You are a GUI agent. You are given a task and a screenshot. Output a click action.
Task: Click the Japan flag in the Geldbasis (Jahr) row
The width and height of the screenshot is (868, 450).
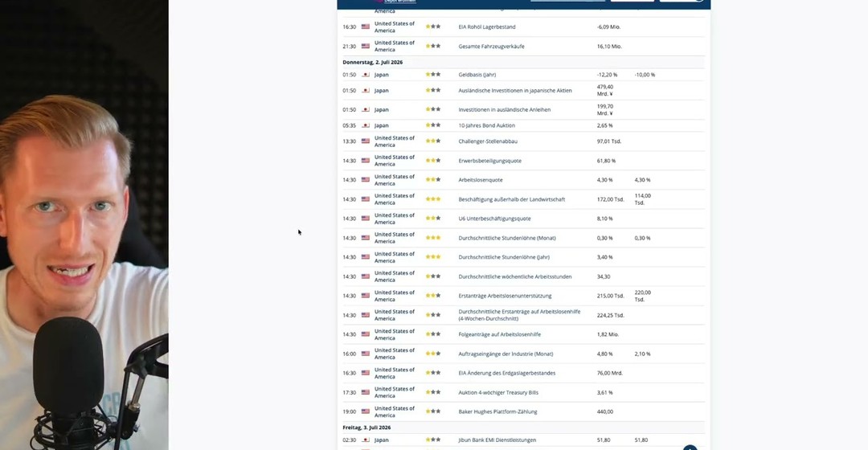tap(366, 75)
